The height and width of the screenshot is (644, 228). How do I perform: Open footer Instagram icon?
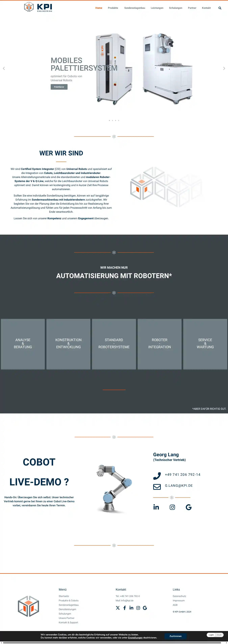click(x=138, y=608)
